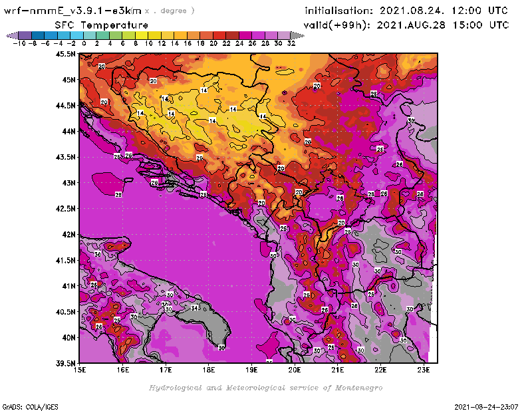
Task: Select the orange swatch between 14 and 16
Action: (180, 35)
